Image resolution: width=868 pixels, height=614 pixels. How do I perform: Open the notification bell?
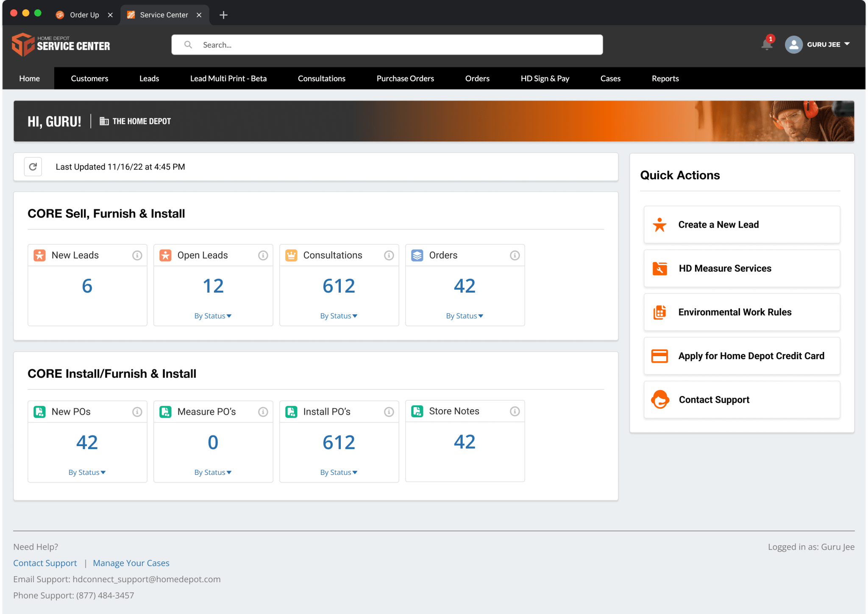coord(767,44)
